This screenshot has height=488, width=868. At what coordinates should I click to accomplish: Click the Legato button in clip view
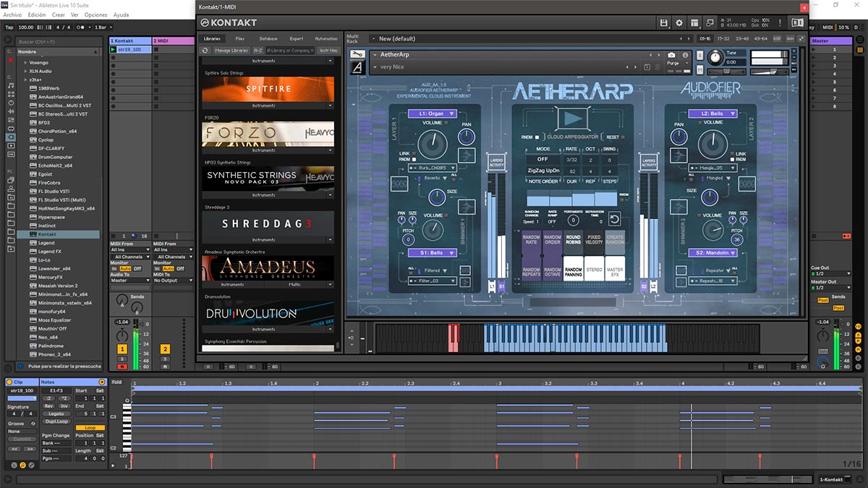[56, 414]
